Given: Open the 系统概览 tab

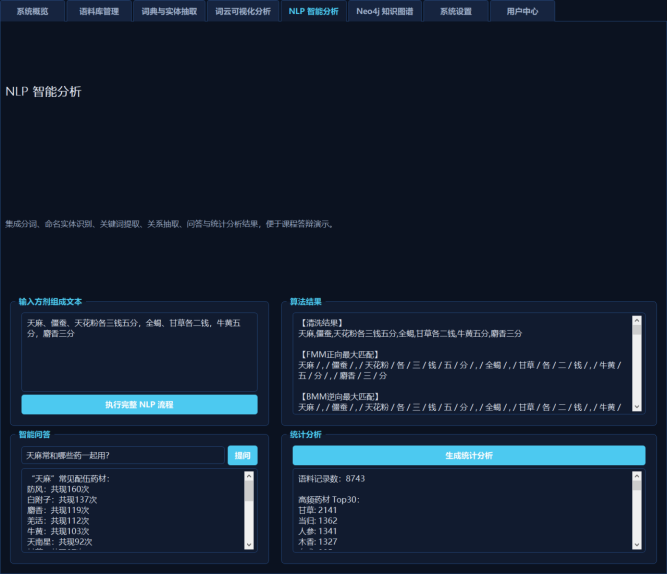Looking at the screenshot, I should 32,11.
